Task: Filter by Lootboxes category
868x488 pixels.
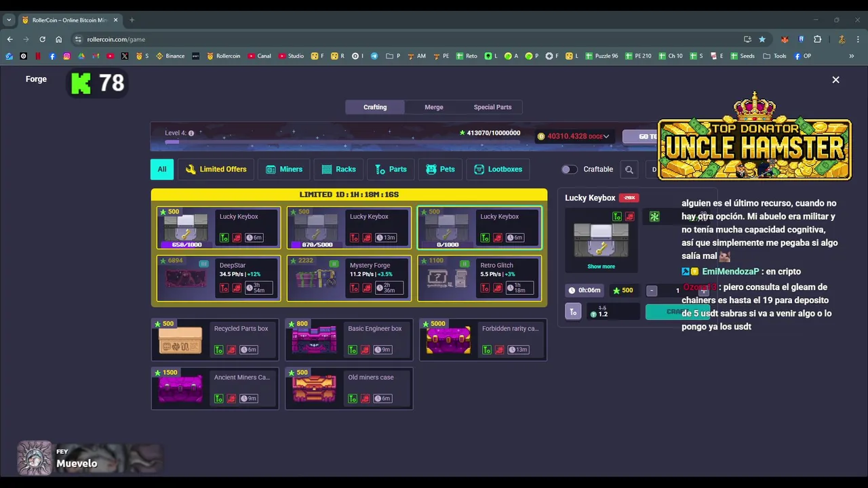Action: tap(498, 169)
